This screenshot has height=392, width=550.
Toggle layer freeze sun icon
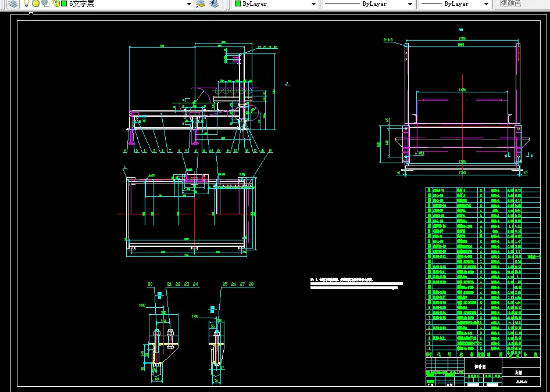point(35,3)
